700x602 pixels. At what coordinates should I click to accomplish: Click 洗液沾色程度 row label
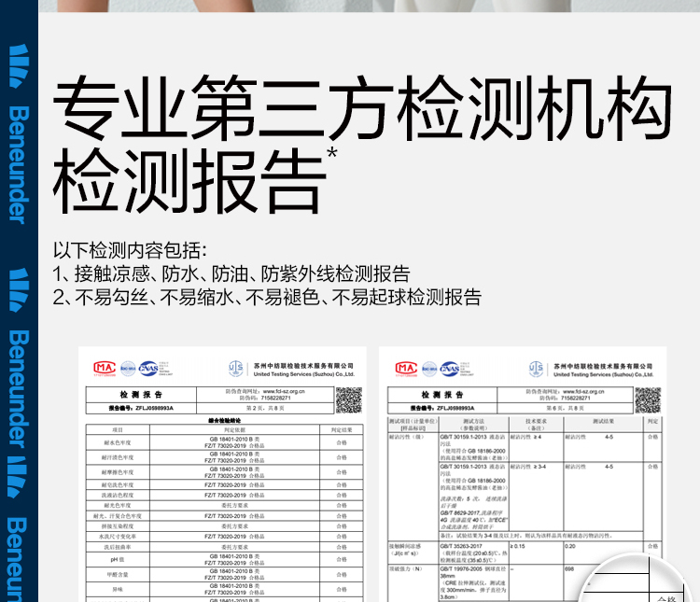(x=118, y=495)
